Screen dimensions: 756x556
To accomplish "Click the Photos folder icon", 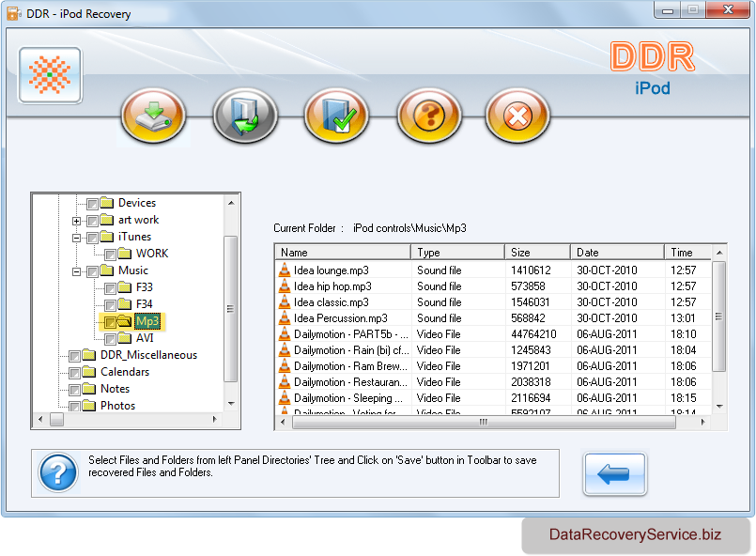I will (x=88, y=406).
